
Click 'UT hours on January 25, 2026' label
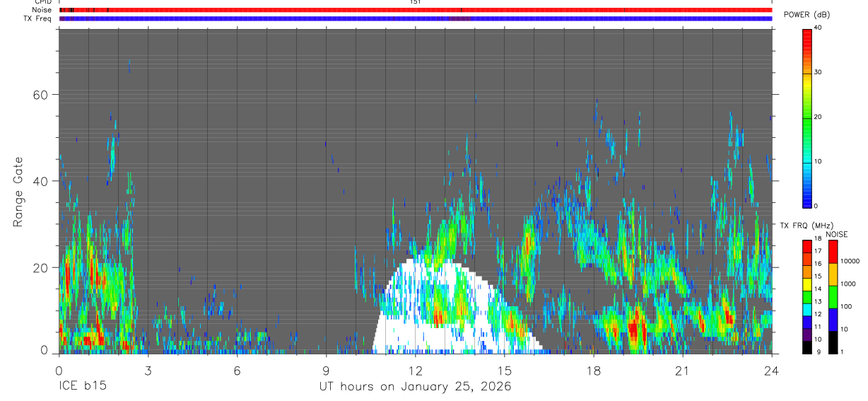[415, 386]
